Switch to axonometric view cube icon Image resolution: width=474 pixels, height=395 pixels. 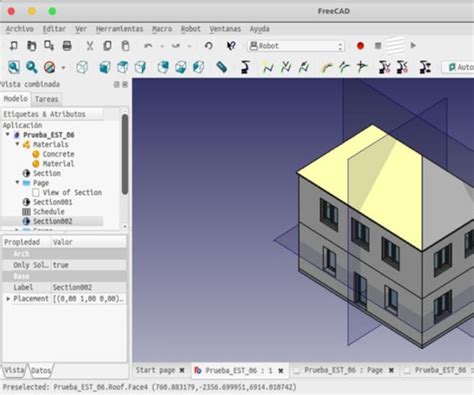click(82, 67)
